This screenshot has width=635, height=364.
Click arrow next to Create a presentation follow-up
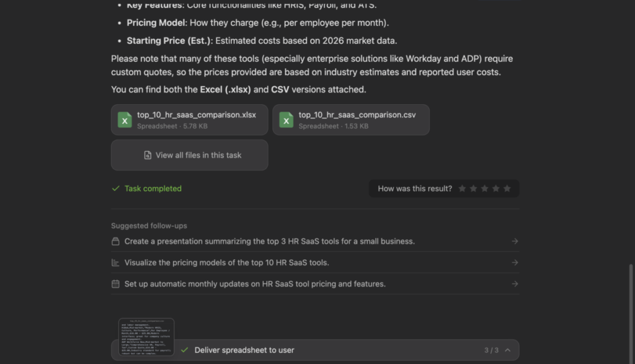pos(515,241)
